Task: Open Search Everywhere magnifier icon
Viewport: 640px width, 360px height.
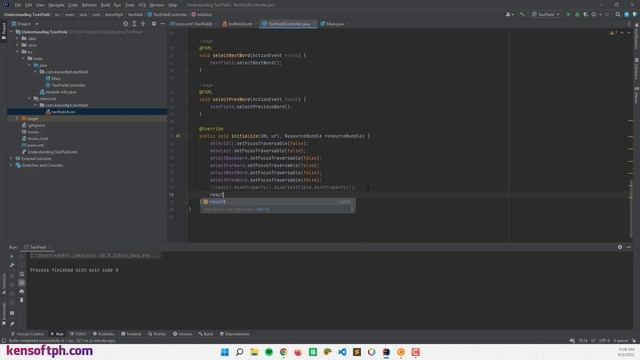Action: 618,14
